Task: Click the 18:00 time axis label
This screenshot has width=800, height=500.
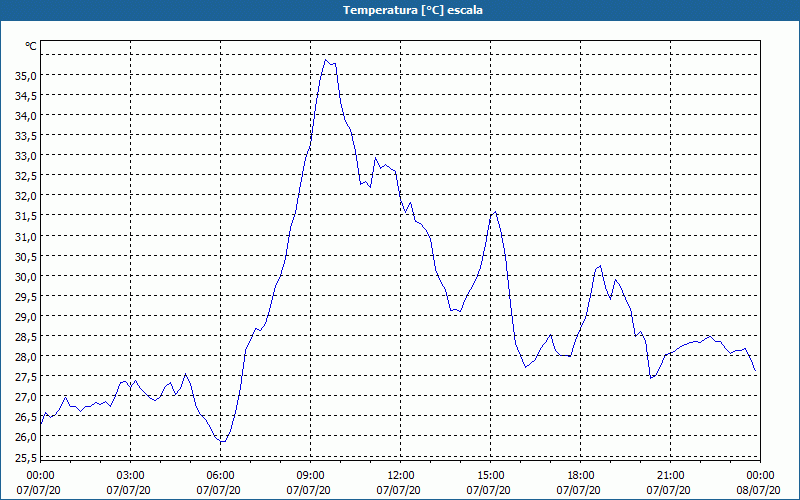Action: coord(581,476)
